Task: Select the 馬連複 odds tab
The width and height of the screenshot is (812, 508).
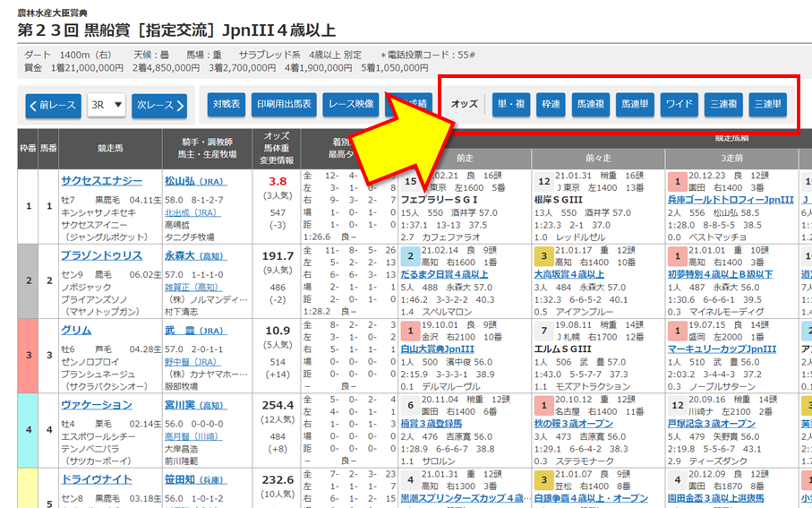Action: coord(590,105)
